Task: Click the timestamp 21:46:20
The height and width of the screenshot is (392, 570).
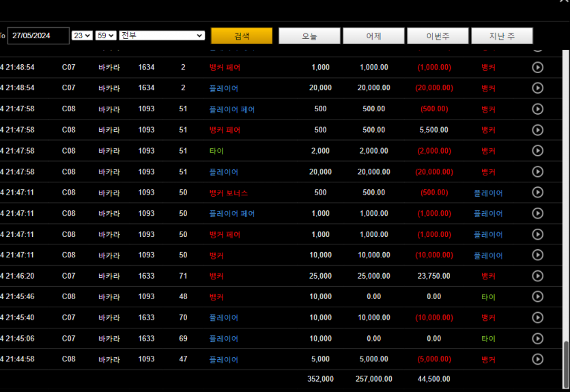Action: 20,276
